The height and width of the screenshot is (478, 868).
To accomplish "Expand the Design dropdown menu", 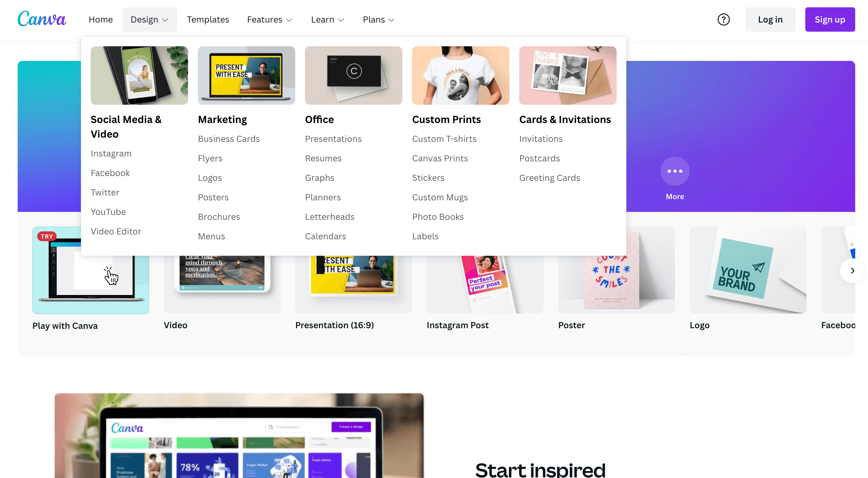I will [x=149, y=19].
